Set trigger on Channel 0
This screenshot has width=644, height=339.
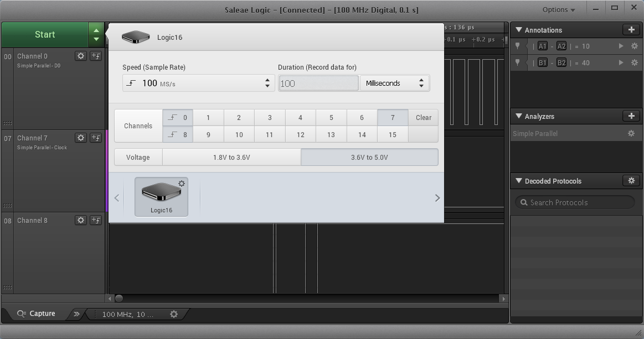(x=96, y=56)
